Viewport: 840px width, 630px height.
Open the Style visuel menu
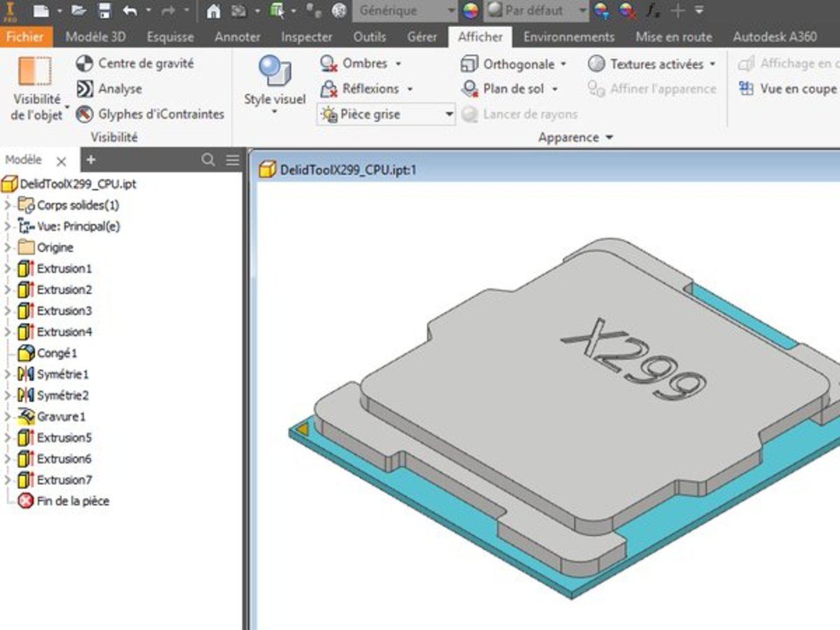(x=275, y=85)
